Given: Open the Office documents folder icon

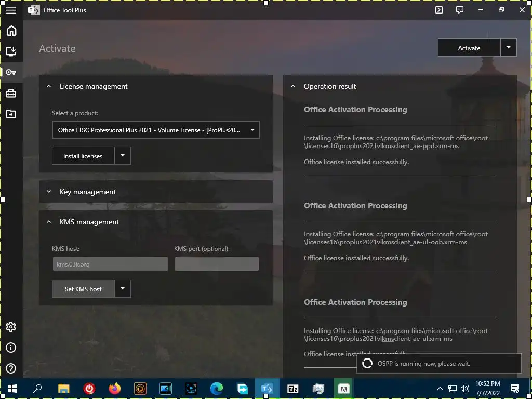Looking at the screenshot, I should [11, 114].
